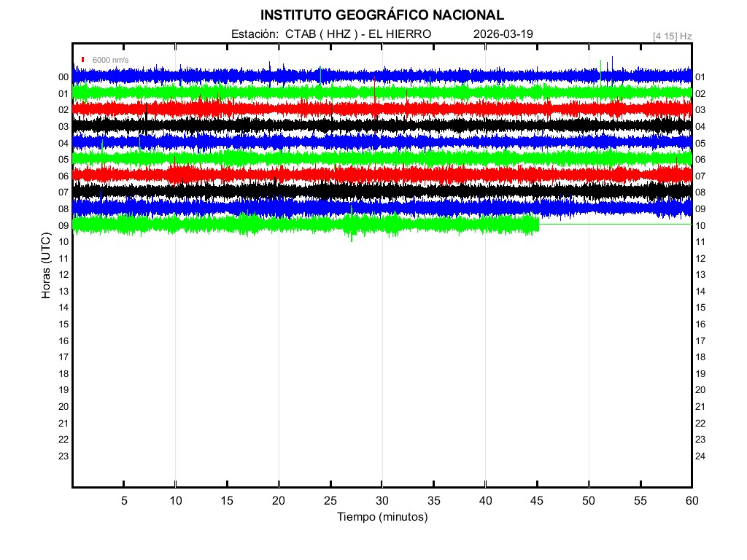This screenshot has width=747, height=560.
Task: Click the 45 minute tick on the time axis
Action: (x=537, y=500)
